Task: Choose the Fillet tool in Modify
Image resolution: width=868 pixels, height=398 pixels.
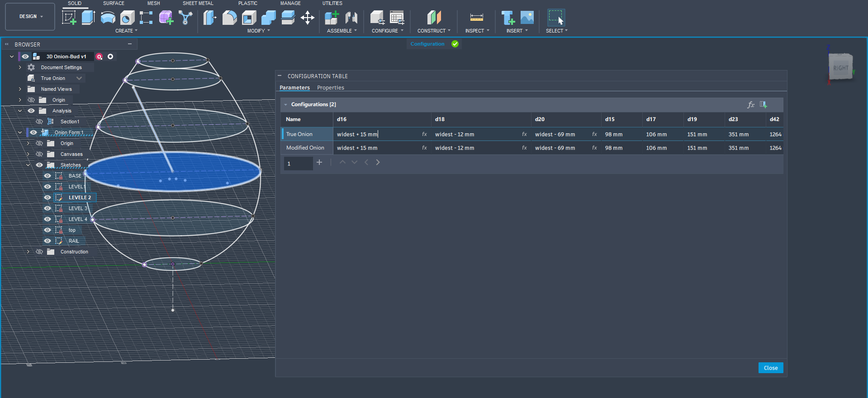Action: (229, 18)
